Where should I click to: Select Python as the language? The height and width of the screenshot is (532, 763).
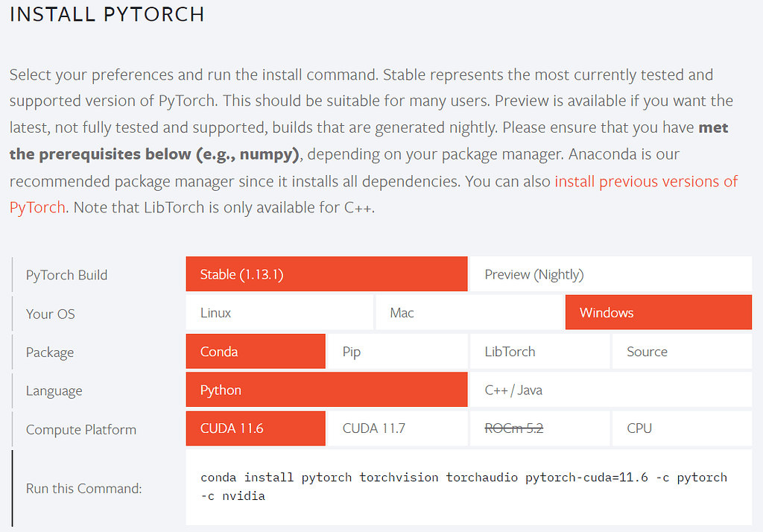326,390
